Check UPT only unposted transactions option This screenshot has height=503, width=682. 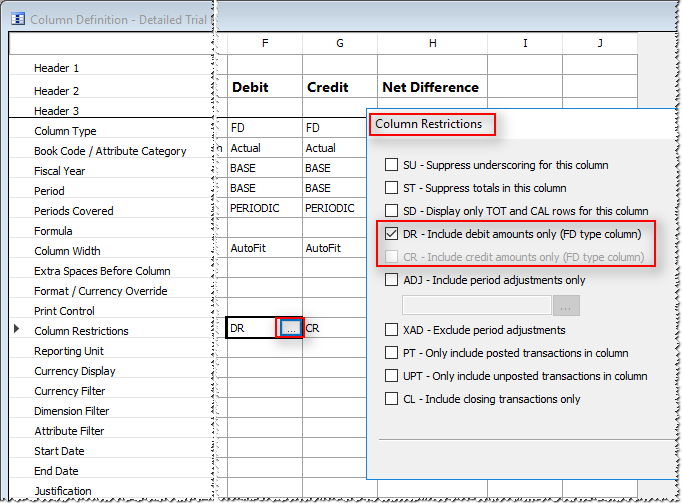click(x=393, y=376)
